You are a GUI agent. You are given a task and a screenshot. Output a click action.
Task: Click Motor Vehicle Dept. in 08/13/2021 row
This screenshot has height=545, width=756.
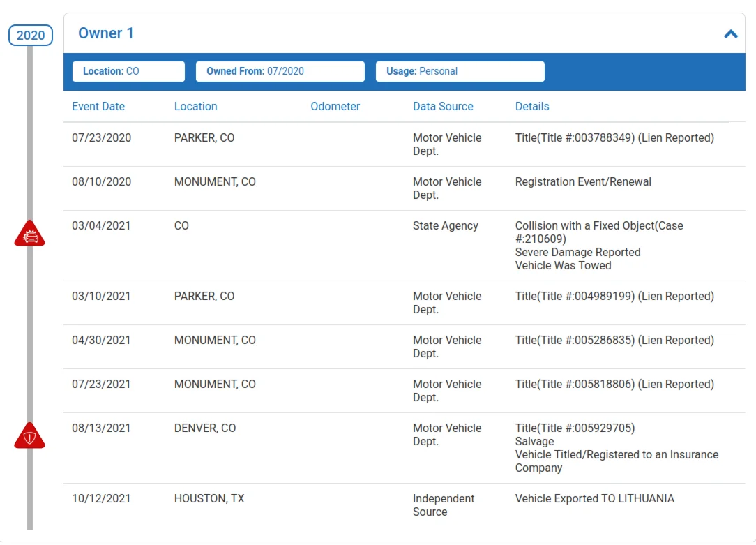[x=447, y=435]
